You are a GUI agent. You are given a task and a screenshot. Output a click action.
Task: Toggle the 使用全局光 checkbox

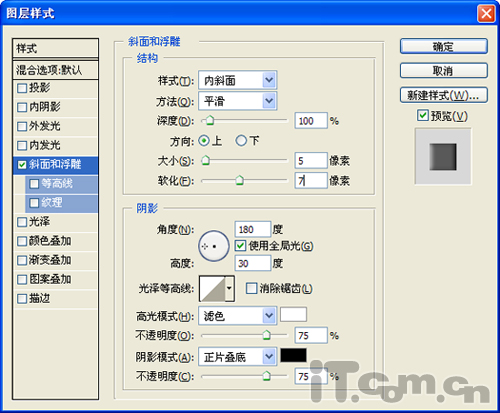pos(240,246)
